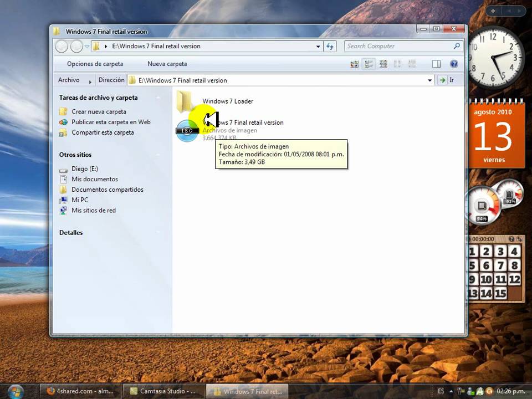Open ES language indicator in taskbar

[441, 391]
